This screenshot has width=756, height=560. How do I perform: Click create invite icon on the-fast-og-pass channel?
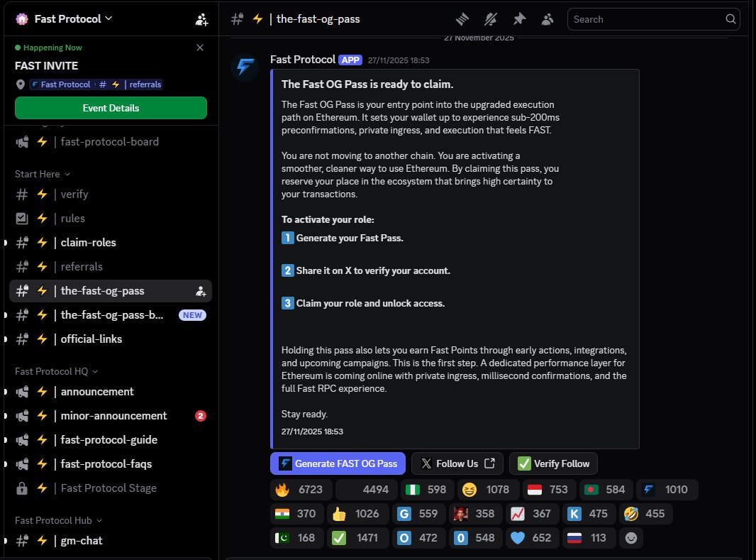coord(201,291)
